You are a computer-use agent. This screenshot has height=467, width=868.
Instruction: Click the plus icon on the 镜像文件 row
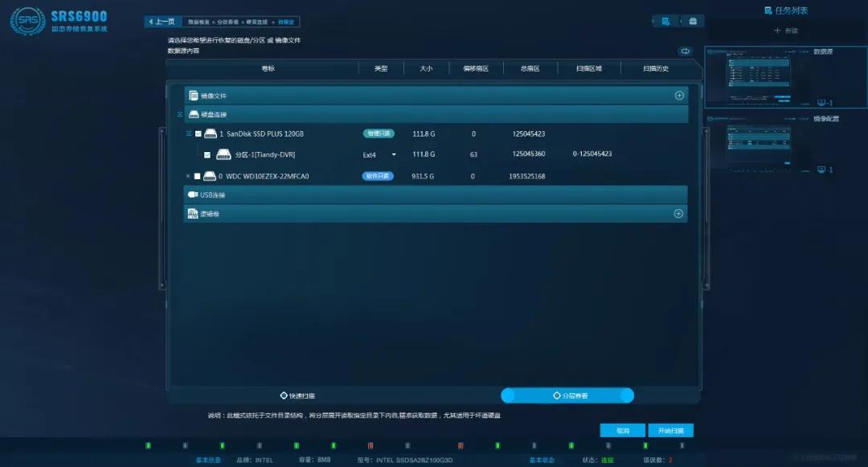click(x=679, y=96)
